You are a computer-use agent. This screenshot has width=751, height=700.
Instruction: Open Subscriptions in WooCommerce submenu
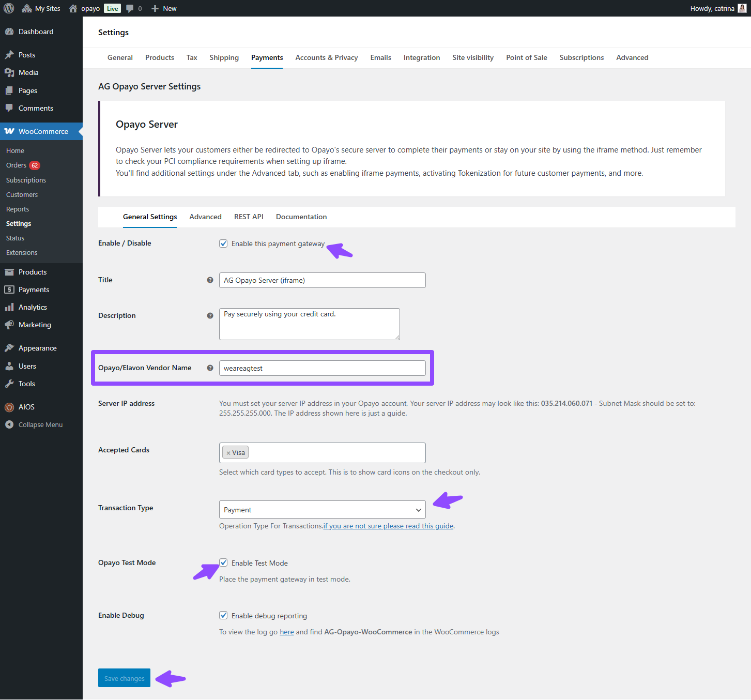pos(26,180)
